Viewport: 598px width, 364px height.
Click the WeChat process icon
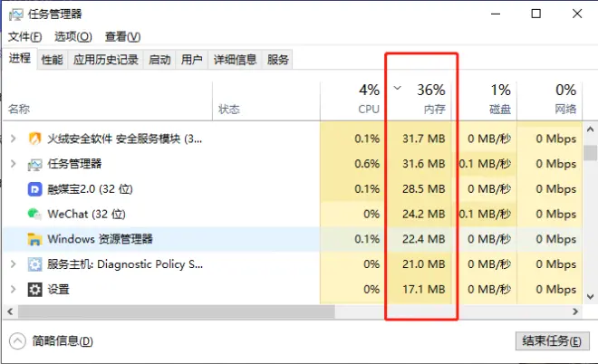pos(35,214)
